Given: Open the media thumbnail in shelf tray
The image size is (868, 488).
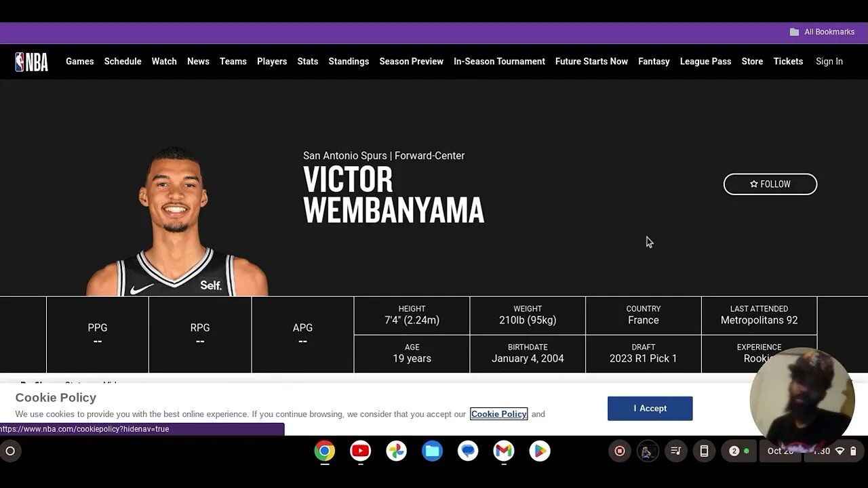Looking at the screenshot, I should coord(648,451).
